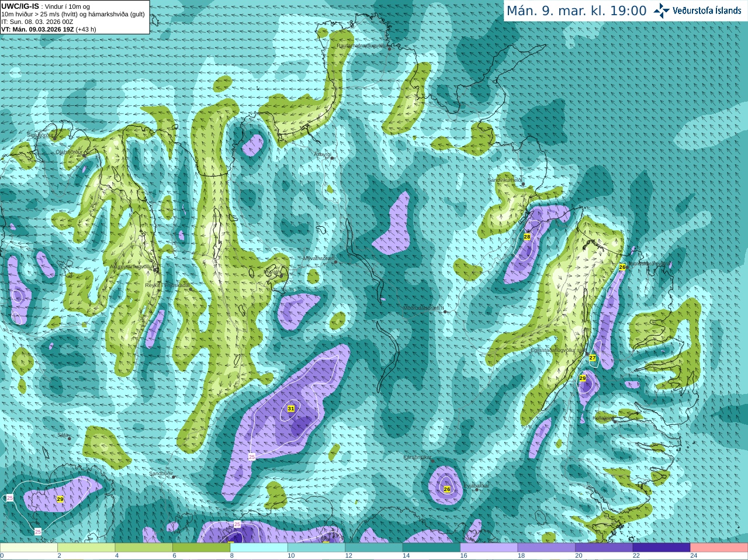748x560 pixels.
Task: Click the Sandvíkurheiði station label
Action: (x=505, y=180)
